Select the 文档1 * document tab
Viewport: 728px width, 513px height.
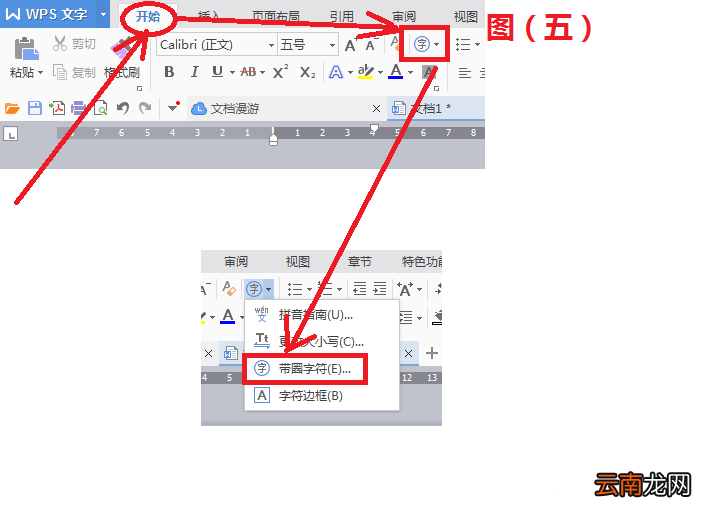(436, 109)
